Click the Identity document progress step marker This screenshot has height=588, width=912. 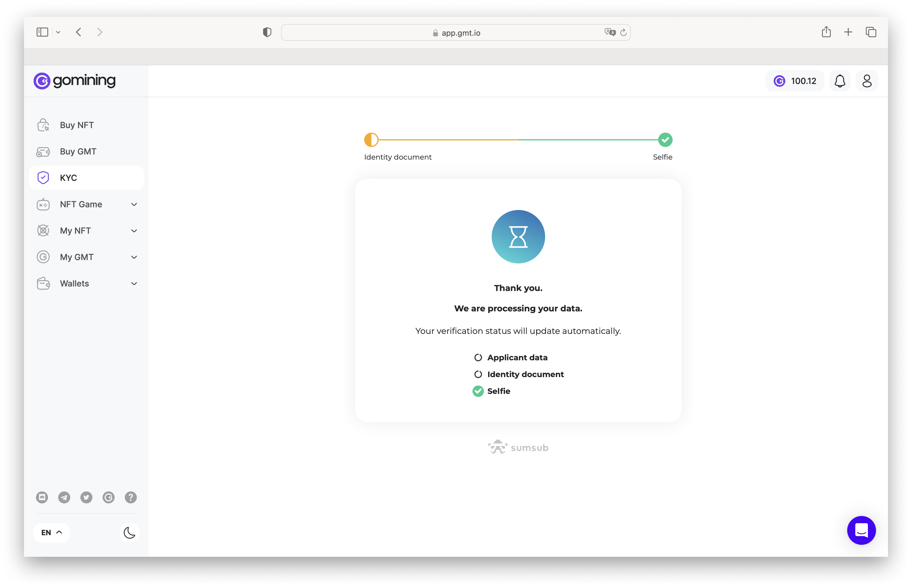tap(371, 140)
